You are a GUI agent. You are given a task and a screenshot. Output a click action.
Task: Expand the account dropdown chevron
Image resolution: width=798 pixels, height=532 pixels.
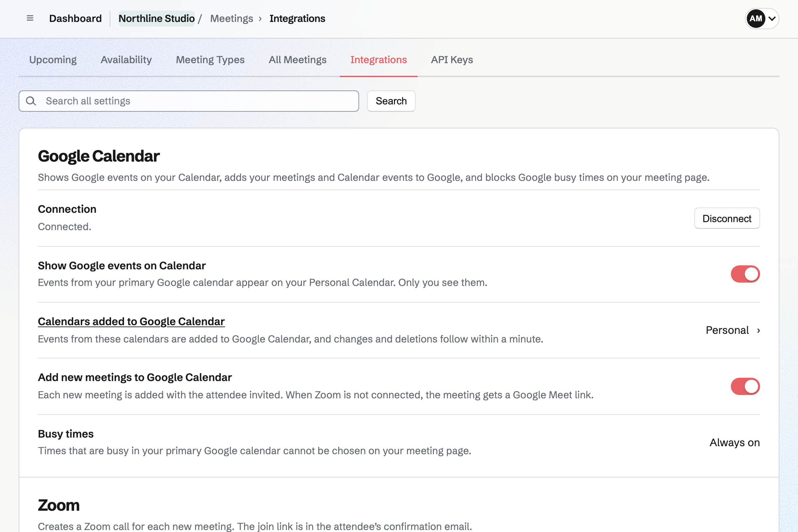point(772,19)
